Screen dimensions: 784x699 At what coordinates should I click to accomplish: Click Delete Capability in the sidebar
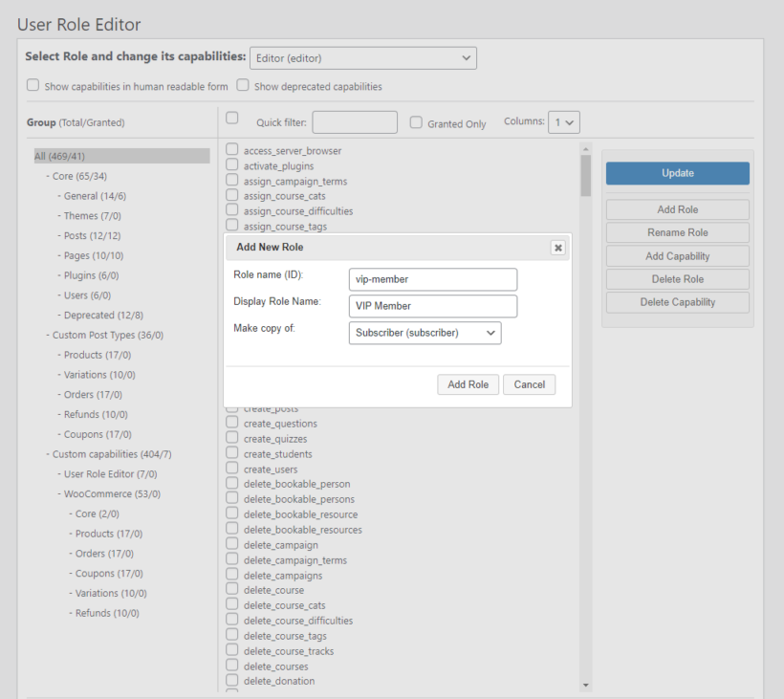coord(677,302)
